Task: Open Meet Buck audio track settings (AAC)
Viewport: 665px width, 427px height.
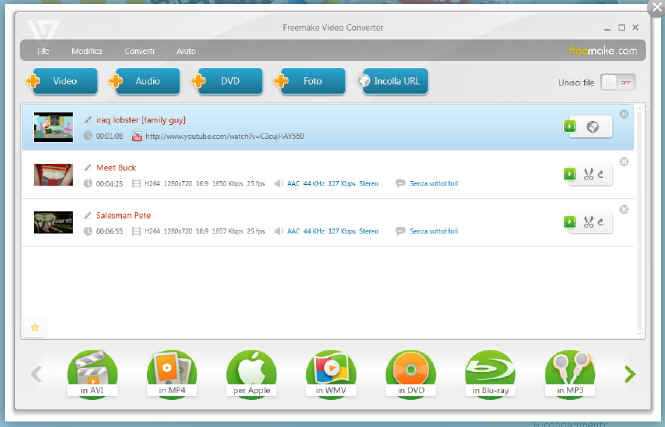Action: (x=333, y=184)
